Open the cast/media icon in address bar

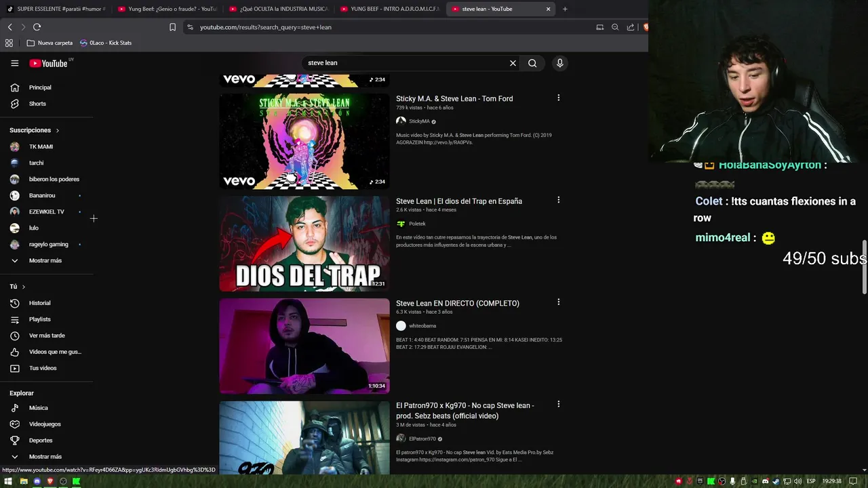click(x=599, y=27)
